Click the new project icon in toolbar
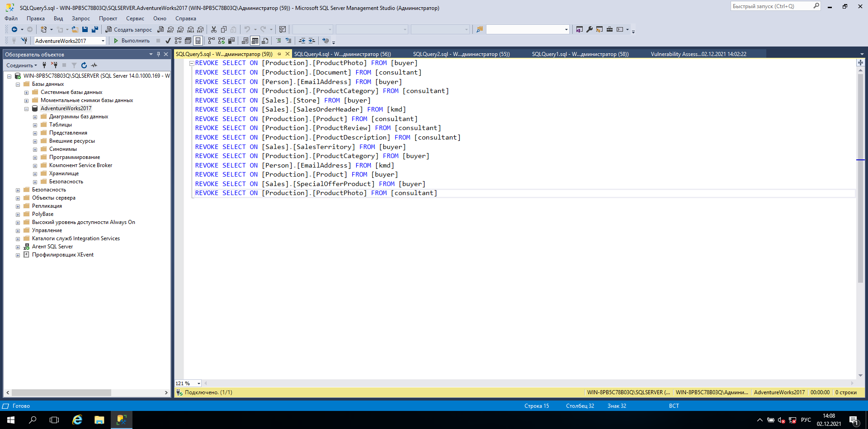868x429 pixels. (43, 29)
